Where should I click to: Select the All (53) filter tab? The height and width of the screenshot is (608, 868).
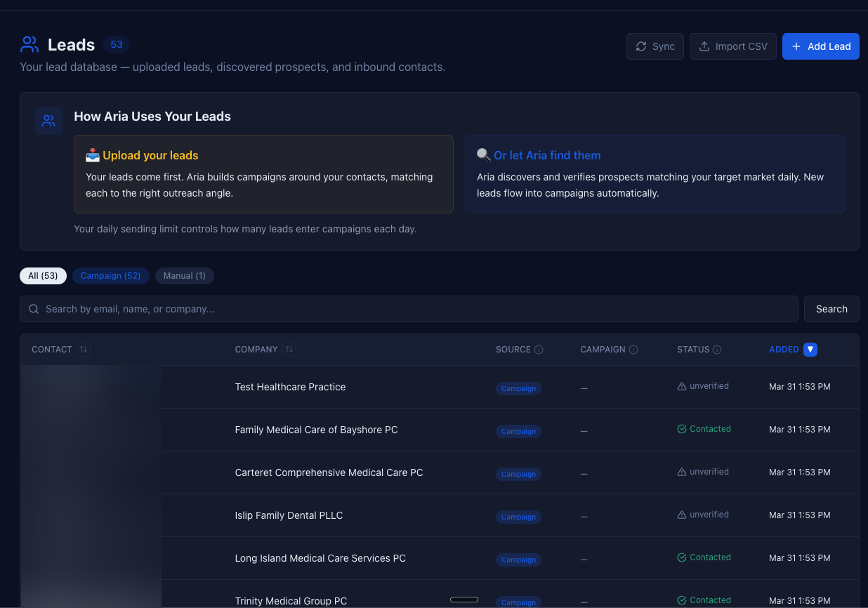43,276
